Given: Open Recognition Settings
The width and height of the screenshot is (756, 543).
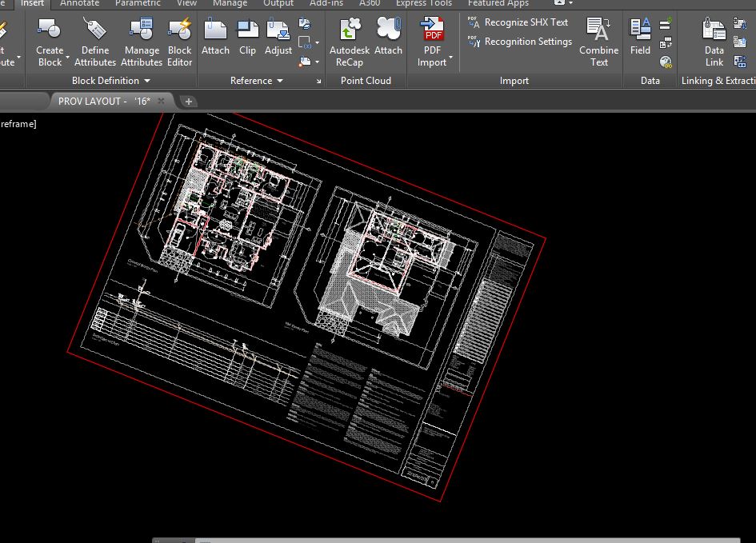Looking at the screenshot, I should point(527,42).
